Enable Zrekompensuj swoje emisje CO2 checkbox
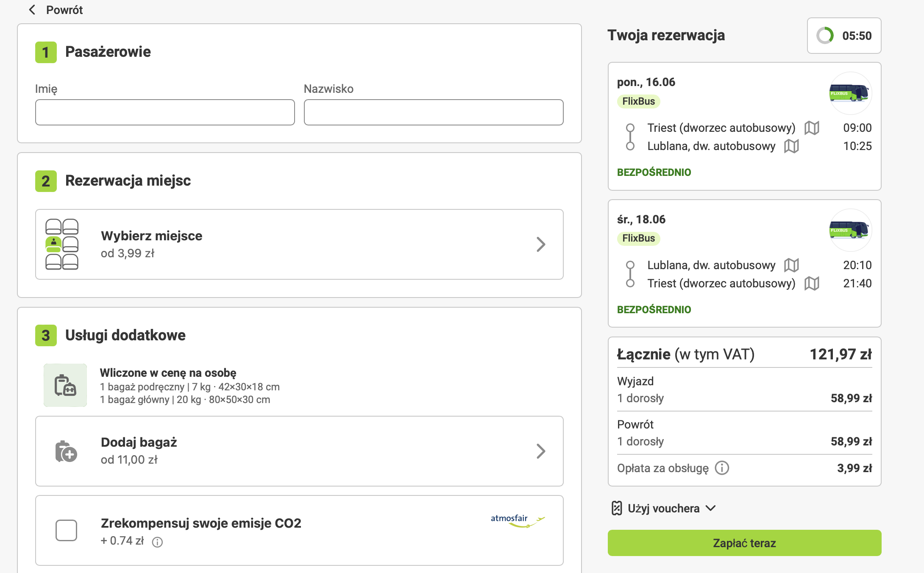Viewport: 924px width, 573px height. tap(67, 530)
